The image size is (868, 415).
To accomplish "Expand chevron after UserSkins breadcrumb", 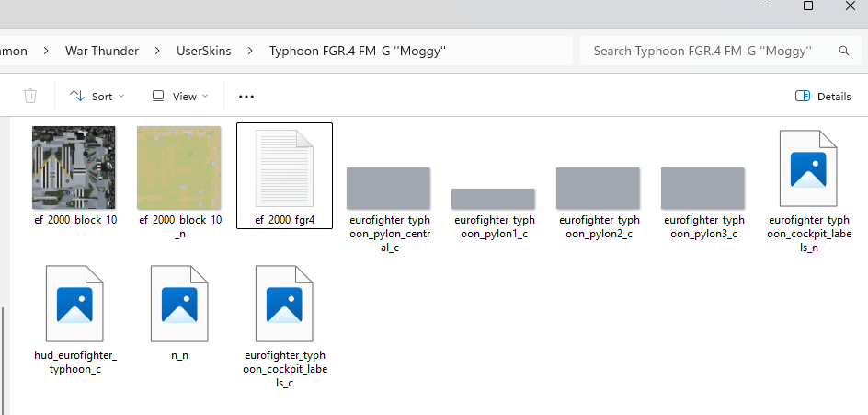I will (x=250, y=51).
